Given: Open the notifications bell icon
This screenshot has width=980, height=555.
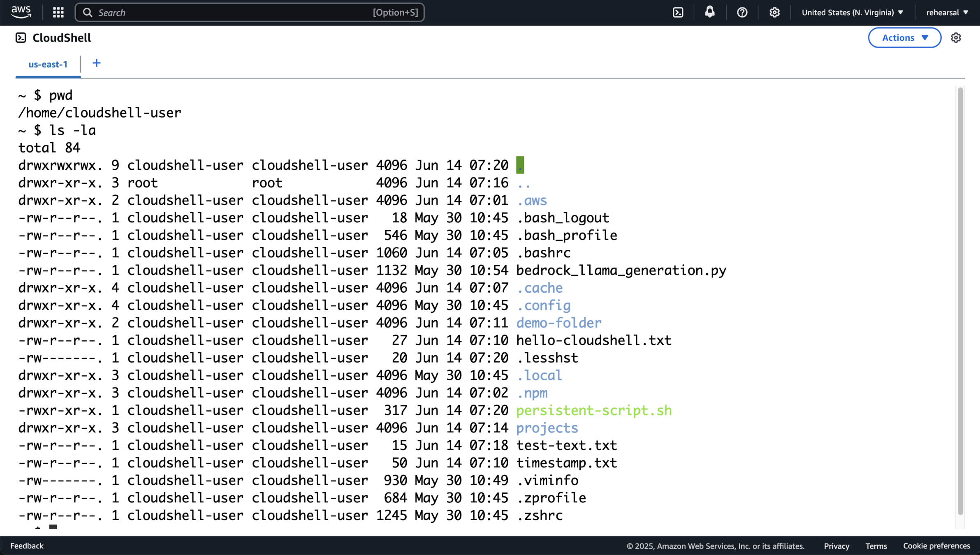Looking at the screenshot, I should click(x=710, y=12).
